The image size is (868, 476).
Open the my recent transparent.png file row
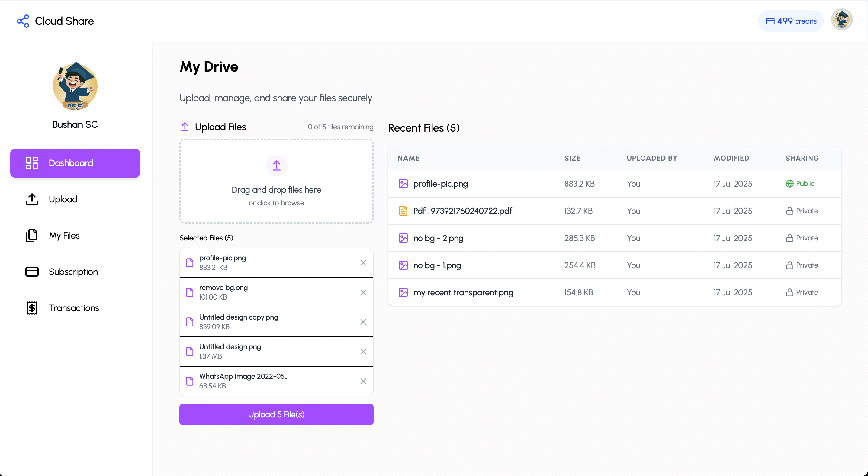click(615, 292)
